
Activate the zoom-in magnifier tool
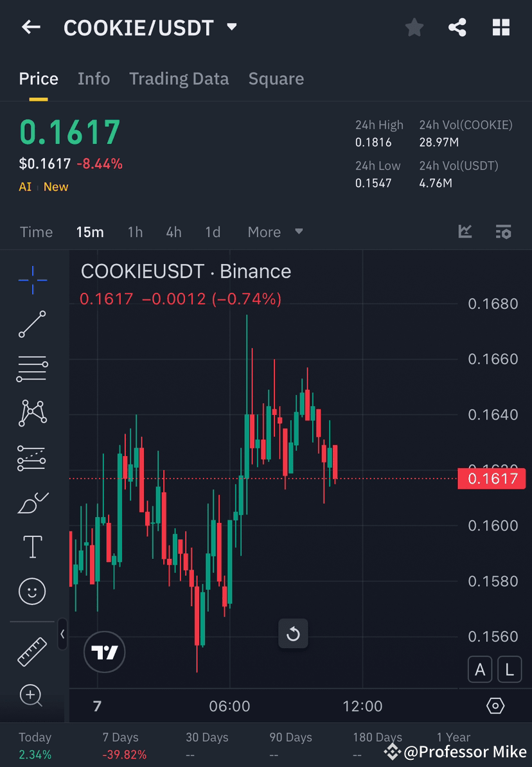(x=32, y=696)
